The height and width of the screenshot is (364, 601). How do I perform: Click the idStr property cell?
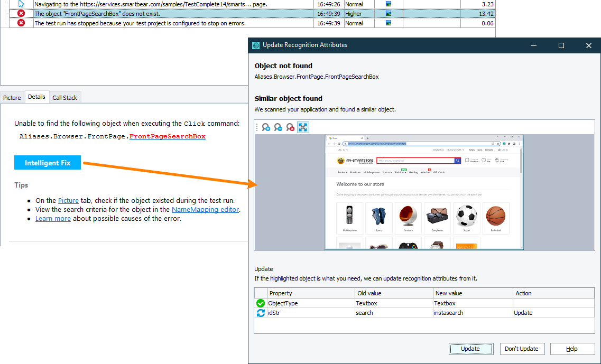pyautogui.click(x=310, y=313)
